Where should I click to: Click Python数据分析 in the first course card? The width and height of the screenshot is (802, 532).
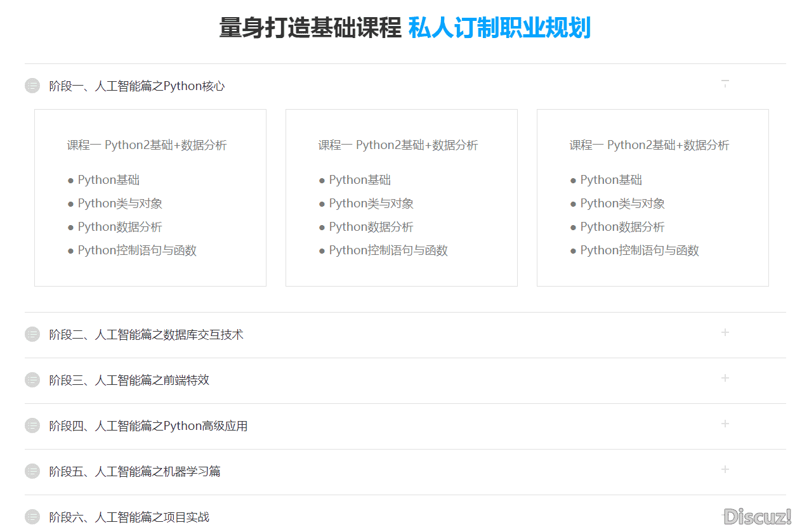click(x=120, y=227)
